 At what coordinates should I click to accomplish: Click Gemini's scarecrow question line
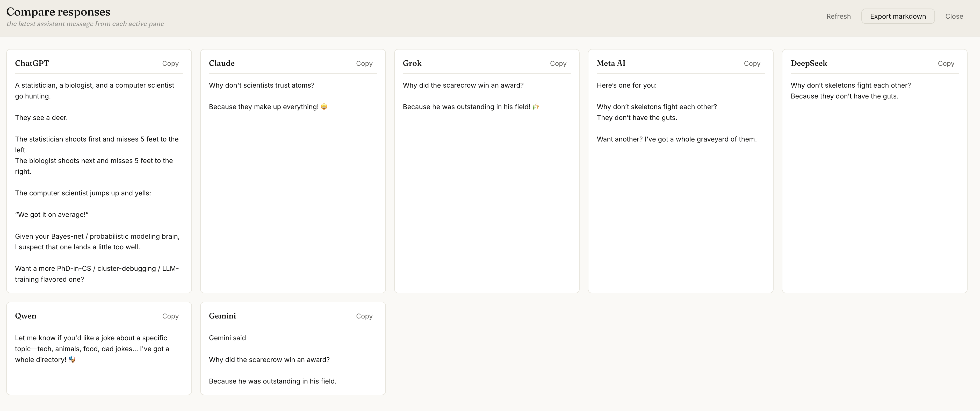click(x=269, y=360)
